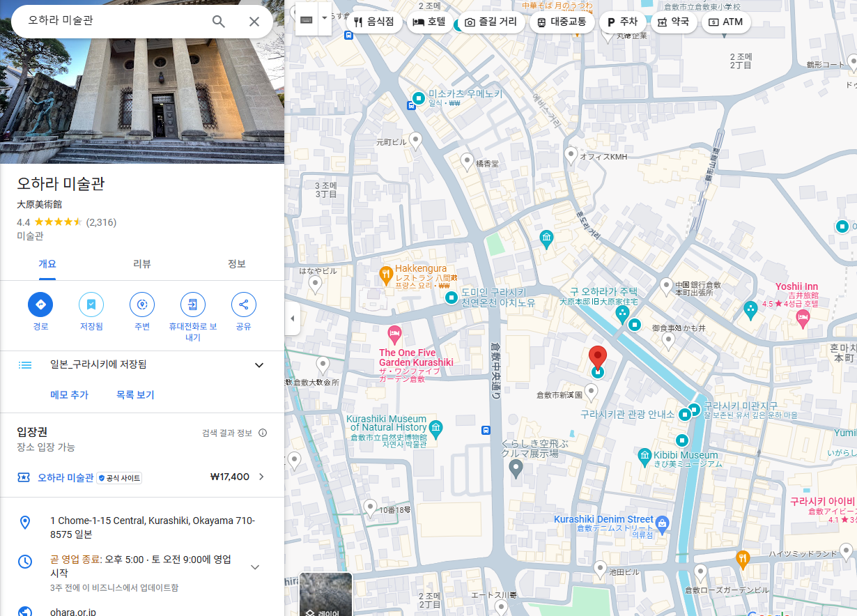Click The One Five Garden Kurashiki hotel marker
This screenshot has width=857, height=616.
tap(394, 335)
